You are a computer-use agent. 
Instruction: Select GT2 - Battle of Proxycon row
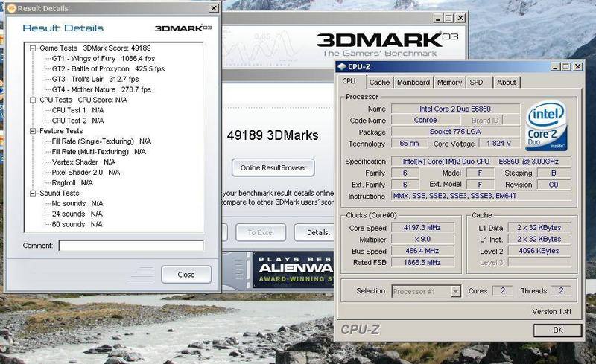108,68
